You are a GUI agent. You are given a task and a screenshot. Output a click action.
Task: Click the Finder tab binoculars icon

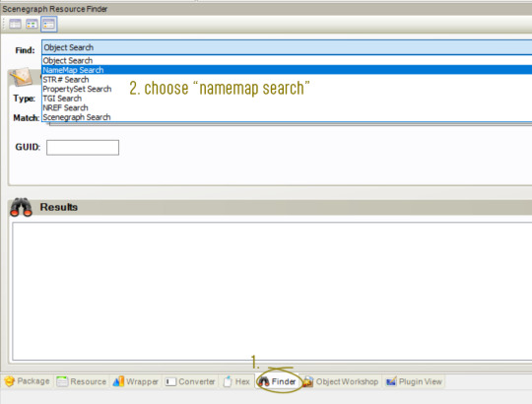tap(264, 382)
